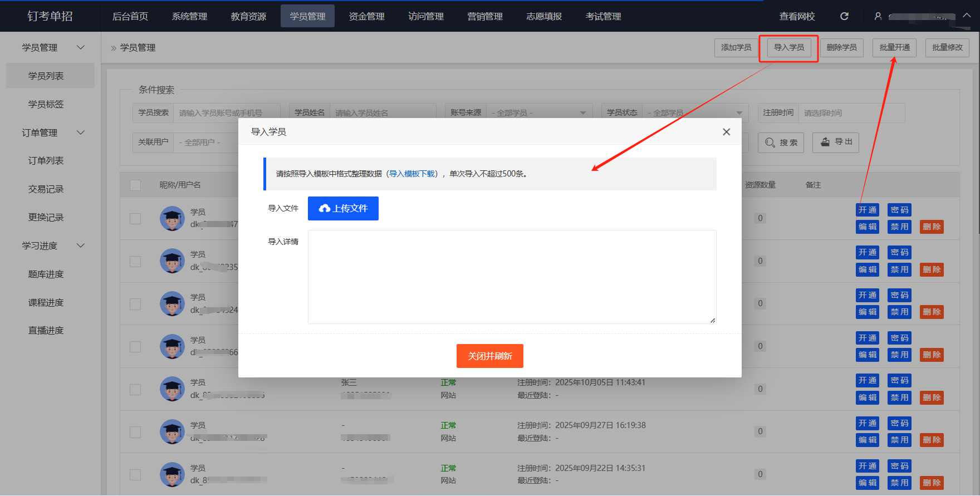Click the 上传文件 cloud upload button
This screenshot has width=980, height=496.
pos(343,208)
